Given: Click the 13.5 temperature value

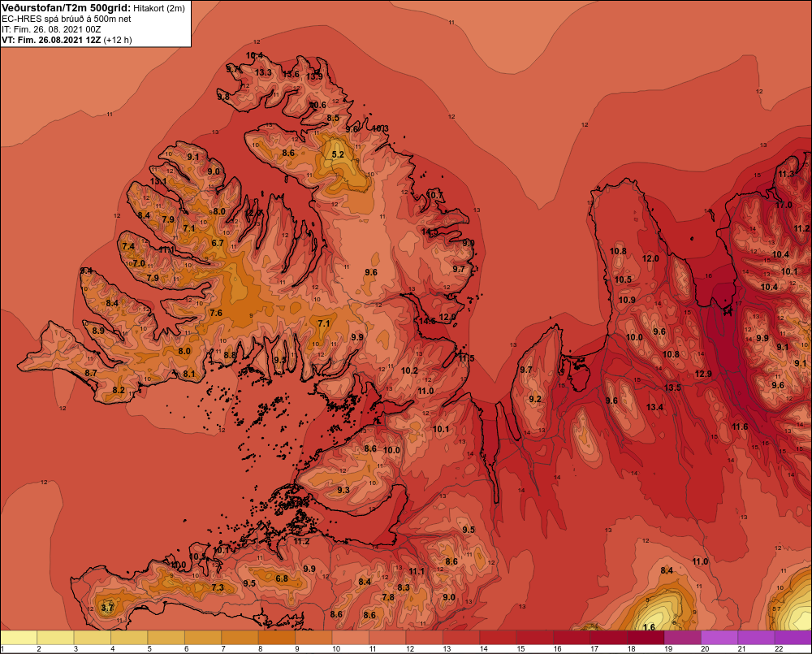Looking at the screenshot, I should coord(672,388).
